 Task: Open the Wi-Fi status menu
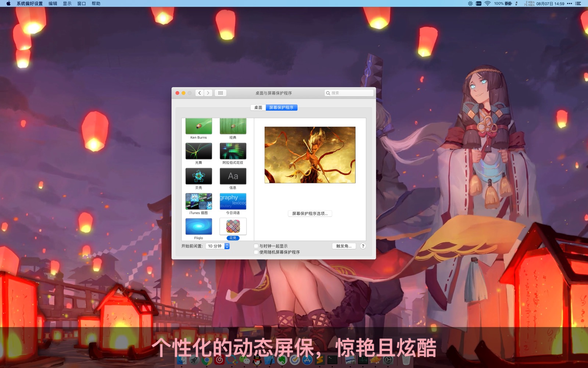click(x=488, y=4)
